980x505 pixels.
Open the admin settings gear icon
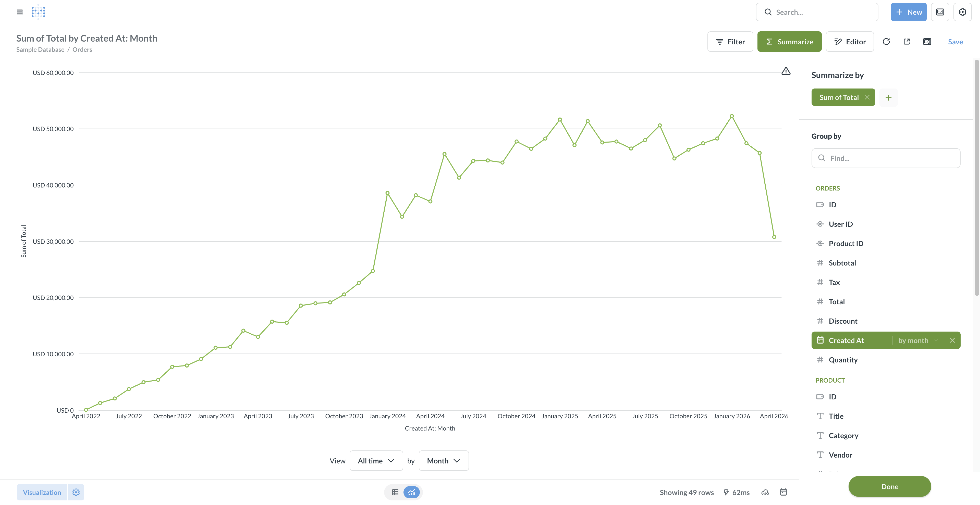click(962, 12)
